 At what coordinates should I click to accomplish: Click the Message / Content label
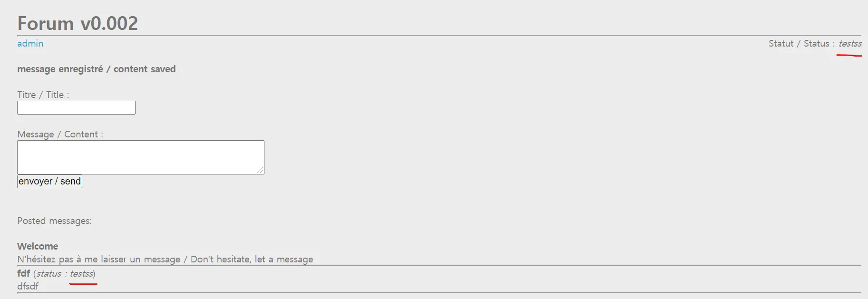click(60, 134)
